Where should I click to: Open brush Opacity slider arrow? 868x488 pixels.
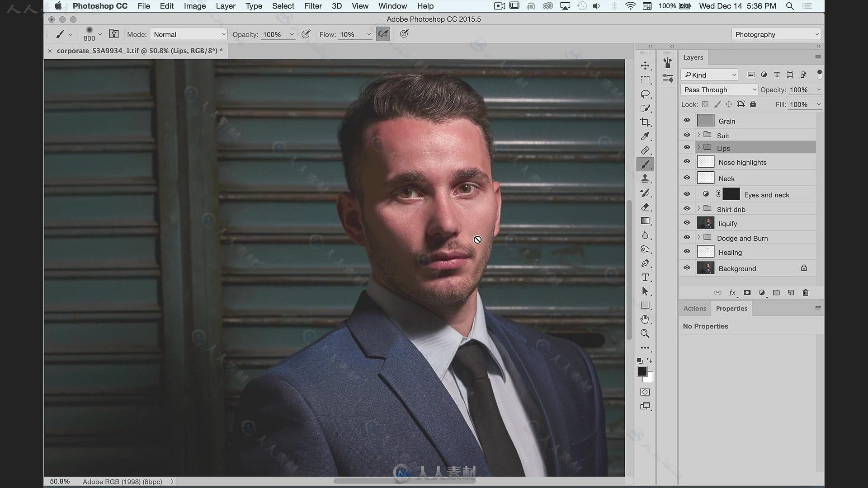coord(292,34)
